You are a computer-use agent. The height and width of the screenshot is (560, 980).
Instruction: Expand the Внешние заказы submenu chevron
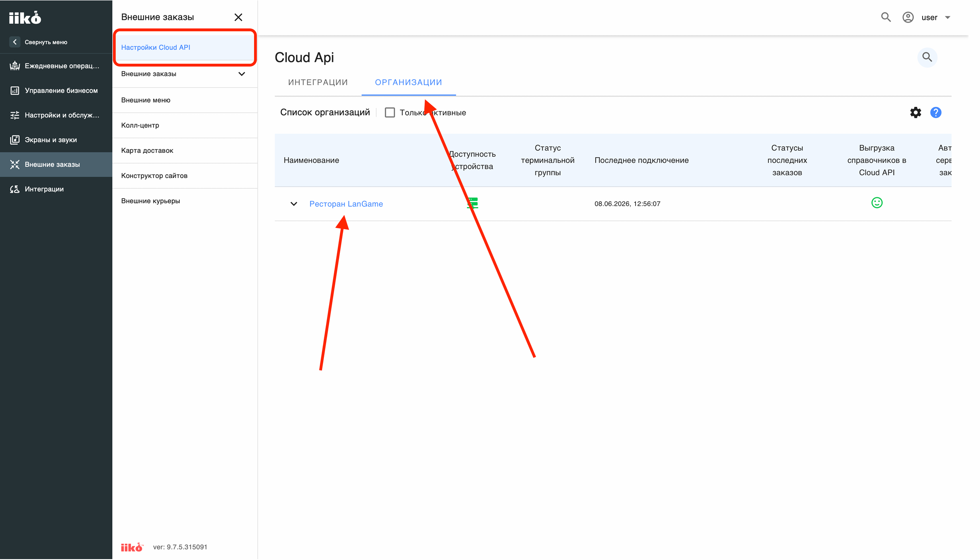pyautogui.click(x=242, y=74)
